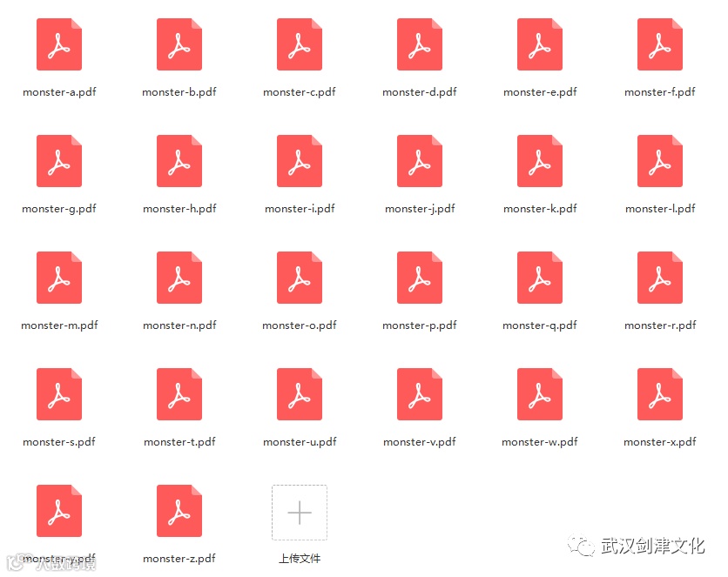Open the monster-w.pdf PDF icon
Image resolution: width=728 pixels, height=577 pixels.
click(540, 394)
